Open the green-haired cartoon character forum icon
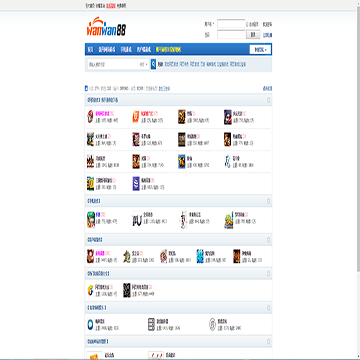This screenshot has height=360, width=360. click(91, 219)
